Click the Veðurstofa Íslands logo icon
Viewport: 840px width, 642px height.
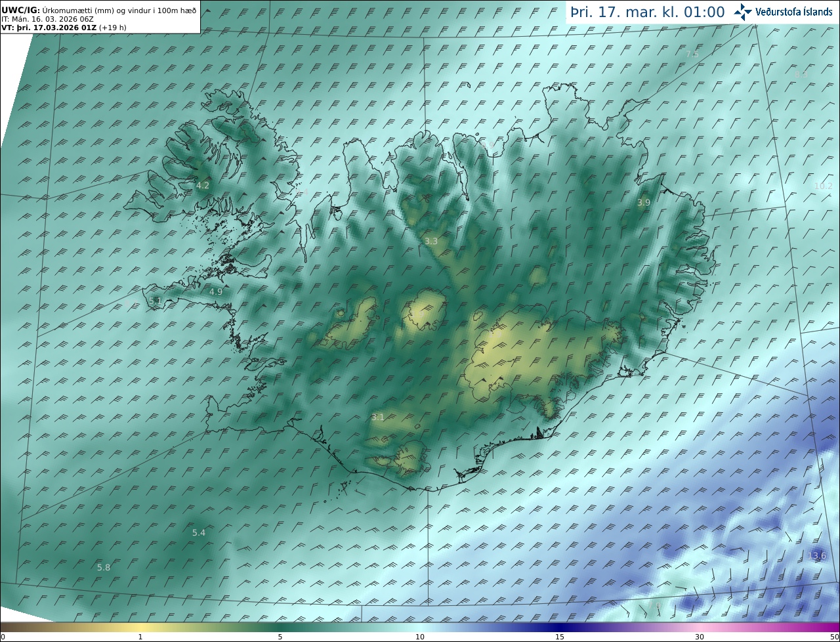pos(743,12)
